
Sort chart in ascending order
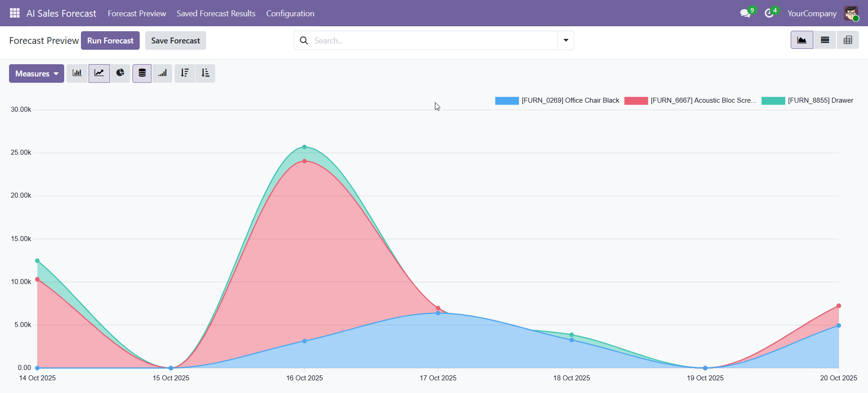(x=205, y=73)
